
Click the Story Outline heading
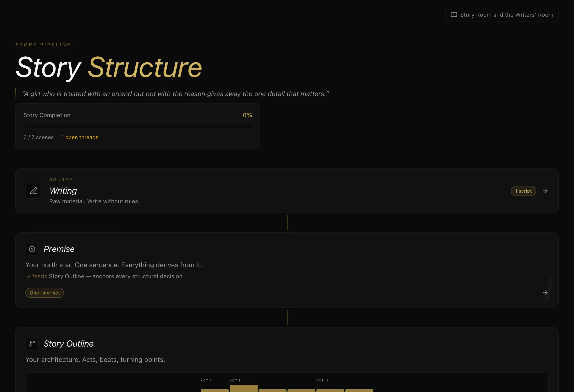[69, 344]
